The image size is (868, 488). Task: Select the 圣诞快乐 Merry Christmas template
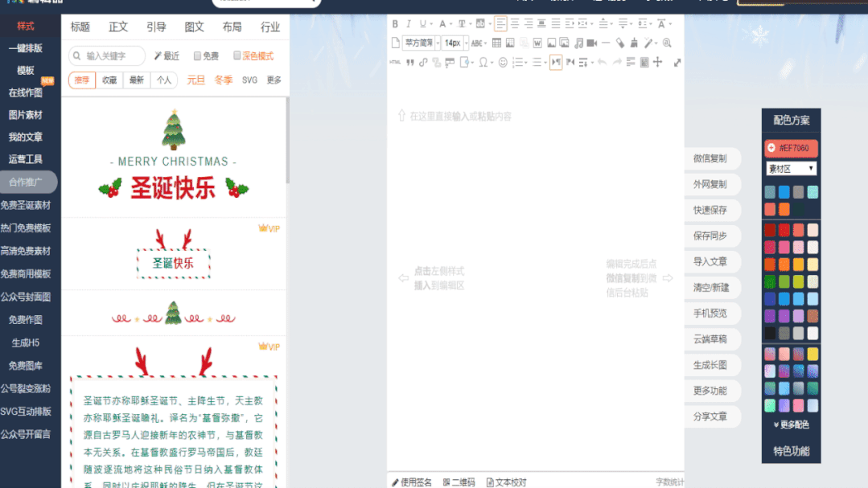[x=173, y=157]
